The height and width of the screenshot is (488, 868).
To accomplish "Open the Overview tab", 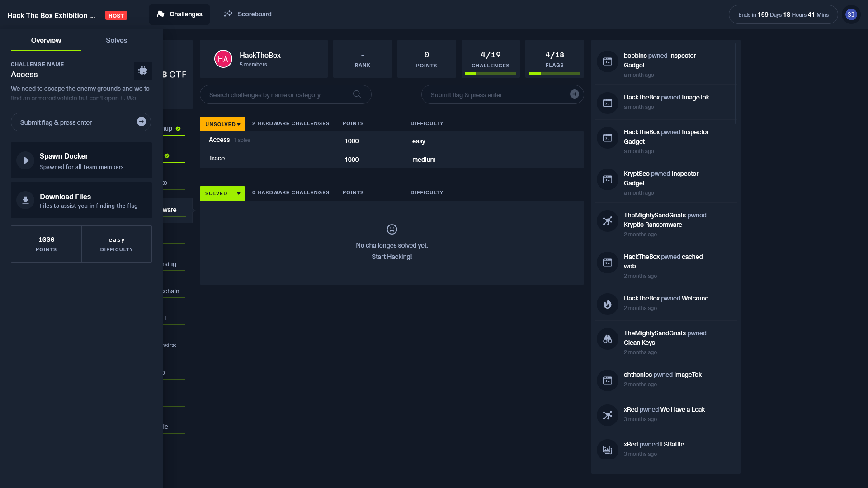I will pyautogui.click(x=46, y=40).
